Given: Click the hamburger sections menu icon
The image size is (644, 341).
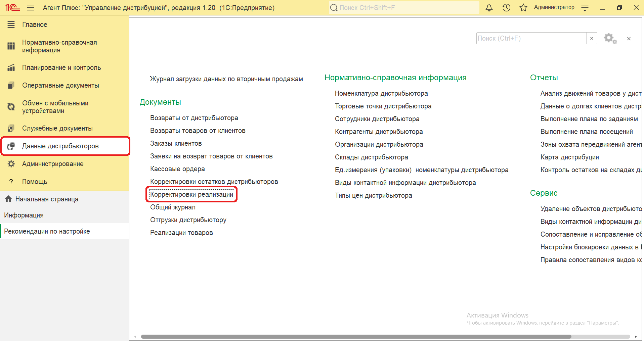Looking at the screenshot, I should 31,7.
